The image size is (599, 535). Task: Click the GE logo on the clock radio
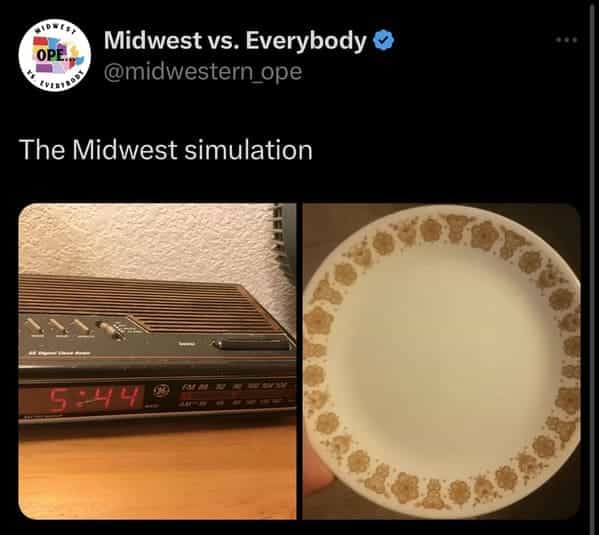coord(161,391)
